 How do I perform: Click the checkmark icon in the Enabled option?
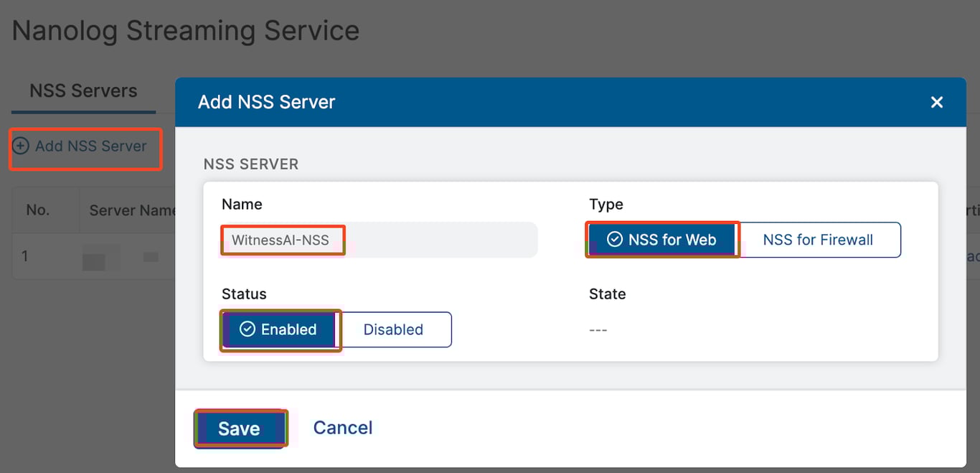(x=248, y=329)
